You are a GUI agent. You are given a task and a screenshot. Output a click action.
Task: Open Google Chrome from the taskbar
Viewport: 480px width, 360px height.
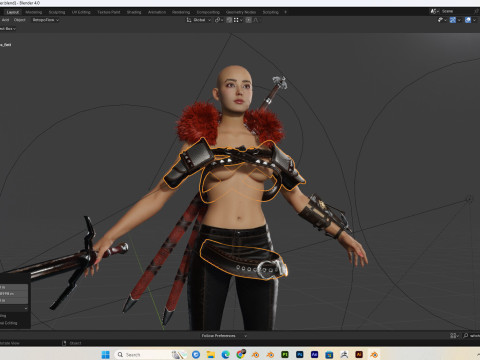point(240,354)
